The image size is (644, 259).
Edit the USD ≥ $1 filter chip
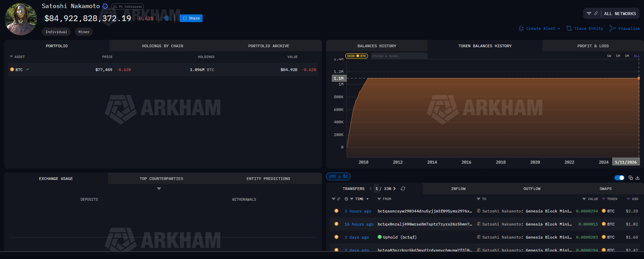click(x=338, y=176)
